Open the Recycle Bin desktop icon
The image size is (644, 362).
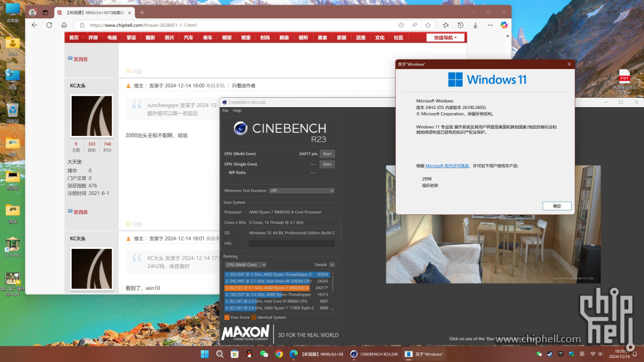pyautogui.click(x=12, y=114)
